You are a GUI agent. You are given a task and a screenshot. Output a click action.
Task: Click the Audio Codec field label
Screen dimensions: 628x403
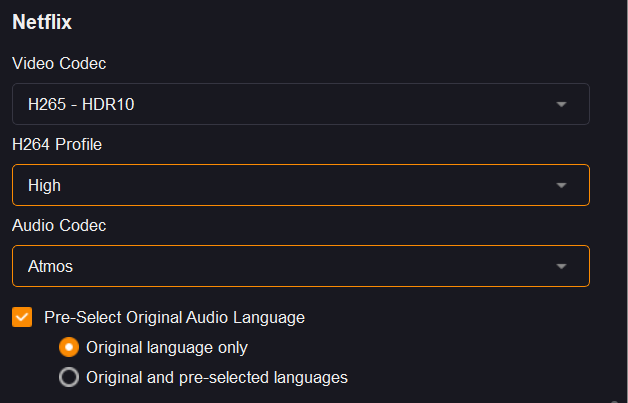point(59,225)
